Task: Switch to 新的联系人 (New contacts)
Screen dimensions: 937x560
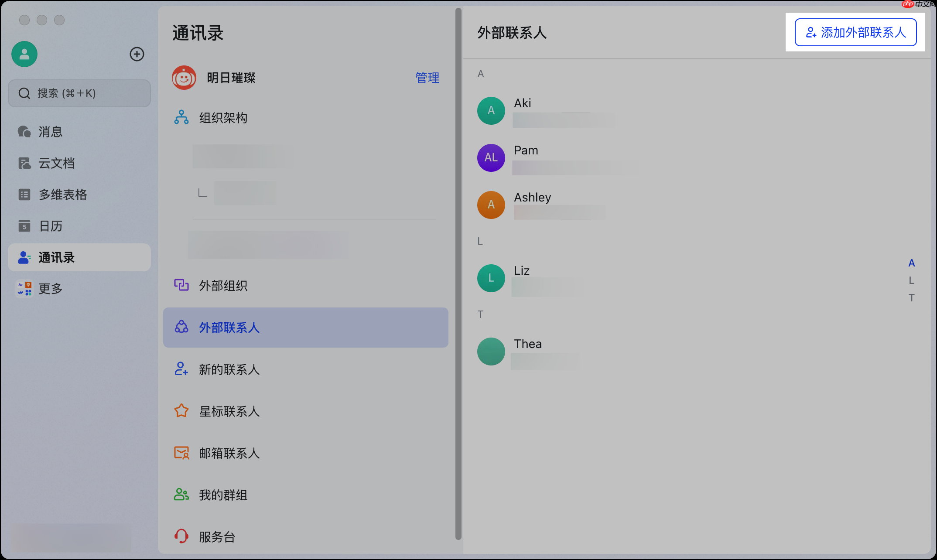Action: pyautogui.click(x=229, y=369)
